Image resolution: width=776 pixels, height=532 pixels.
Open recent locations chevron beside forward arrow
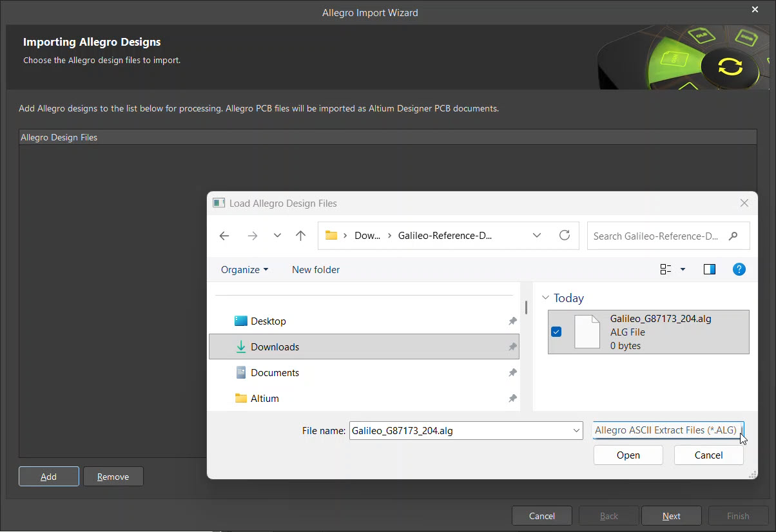pyautogui.click(x=277, y=236)
